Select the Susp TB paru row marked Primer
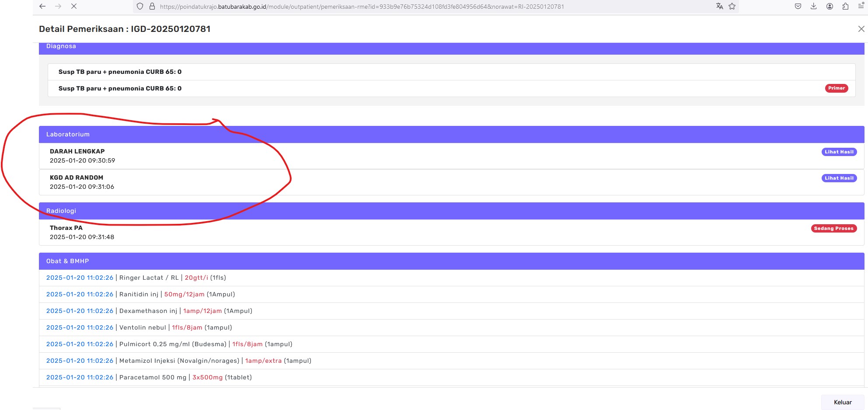The height and width of the screenshot is (410, 868). pos(451,89)
